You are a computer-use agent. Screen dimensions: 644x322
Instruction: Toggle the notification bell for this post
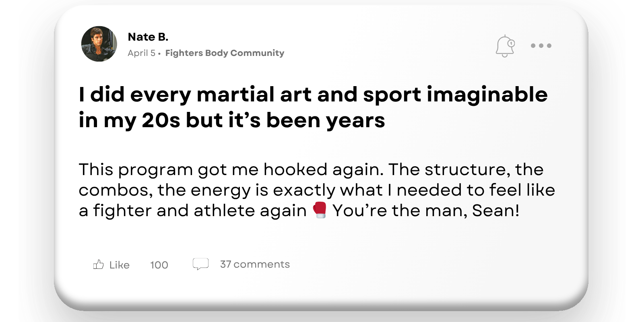[504, 46]
